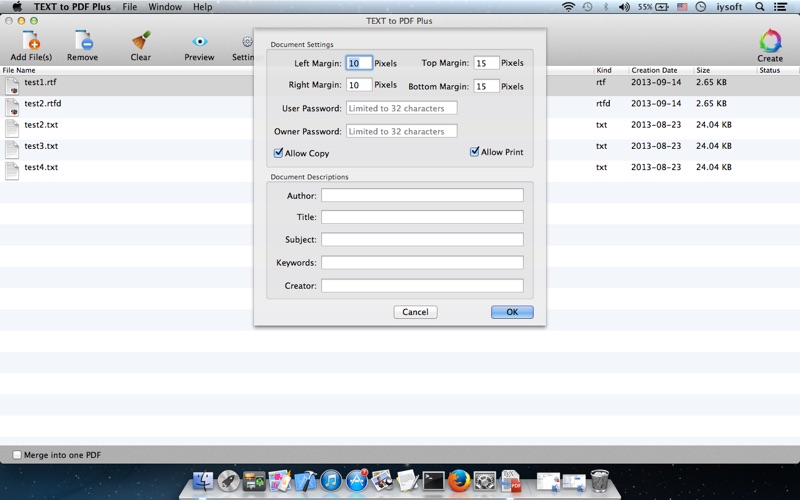This screenshot has height=500, width=800.
Task: Click the Time Machine menu bar icon
Action: (587, 7)
